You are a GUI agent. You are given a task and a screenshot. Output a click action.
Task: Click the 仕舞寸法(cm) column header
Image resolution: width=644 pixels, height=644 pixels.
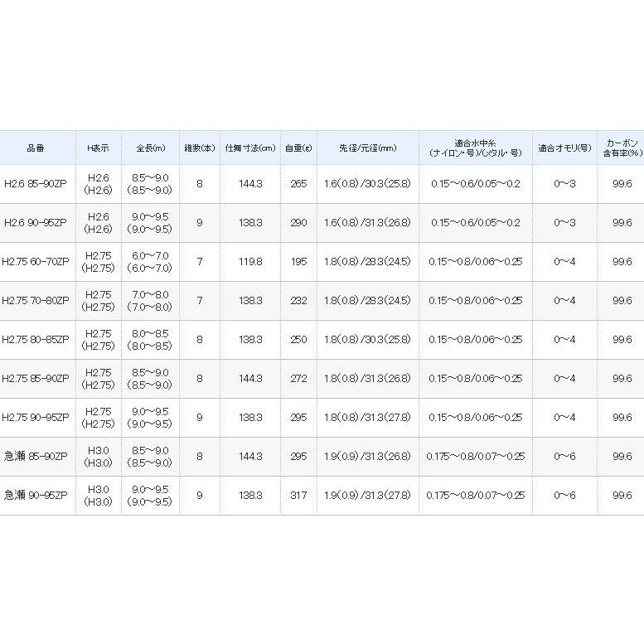[x=249, y=148]
